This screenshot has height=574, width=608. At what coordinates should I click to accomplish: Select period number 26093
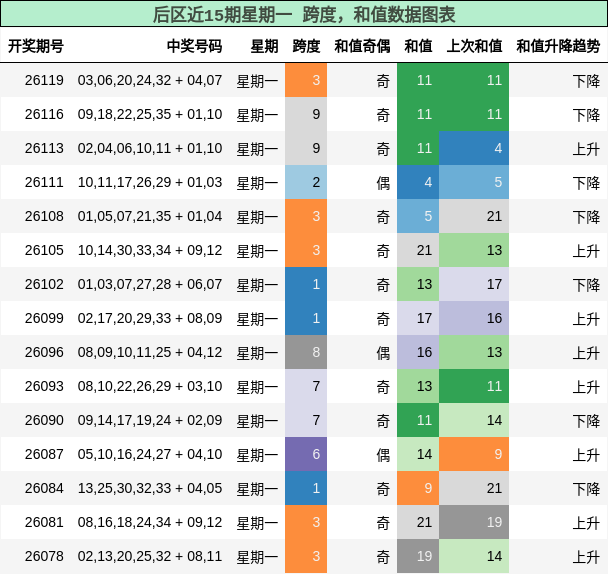(x=44, y=386)
